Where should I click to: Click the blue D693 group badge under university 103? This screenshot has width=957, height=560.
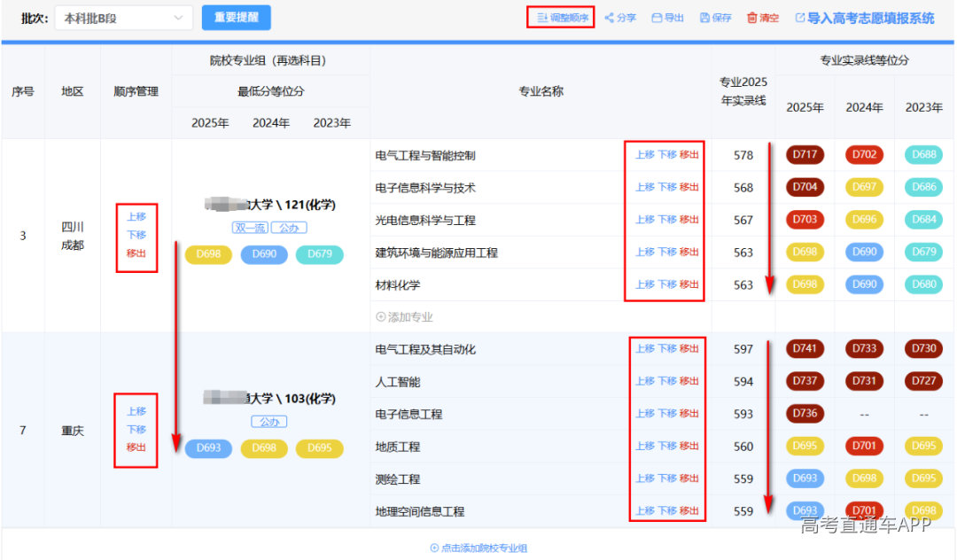click(208, 448)
